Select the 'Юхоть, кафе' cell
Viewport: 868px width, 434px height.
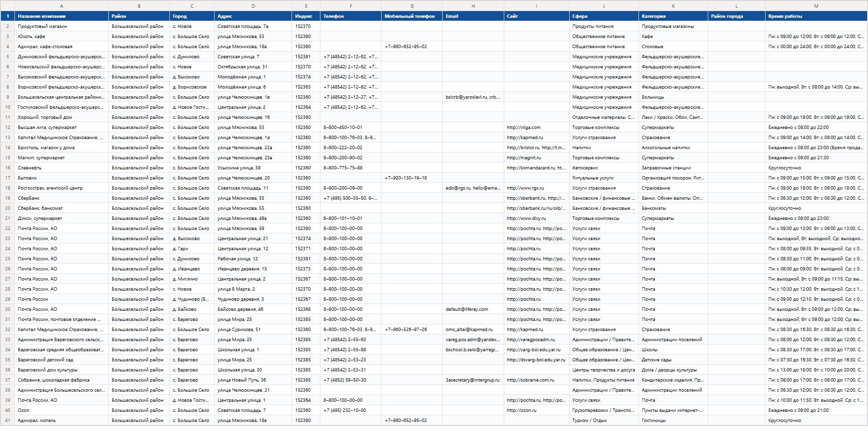pos(62,37)
